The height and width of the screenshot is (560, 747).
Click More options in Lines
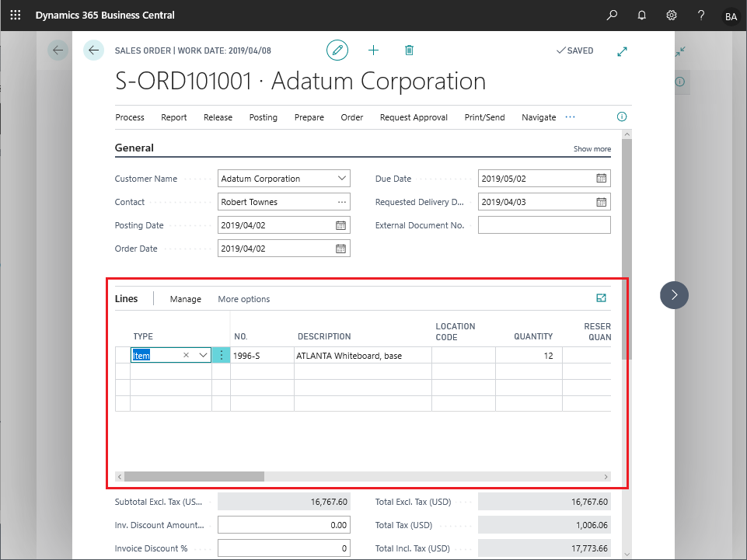(244, 299)
